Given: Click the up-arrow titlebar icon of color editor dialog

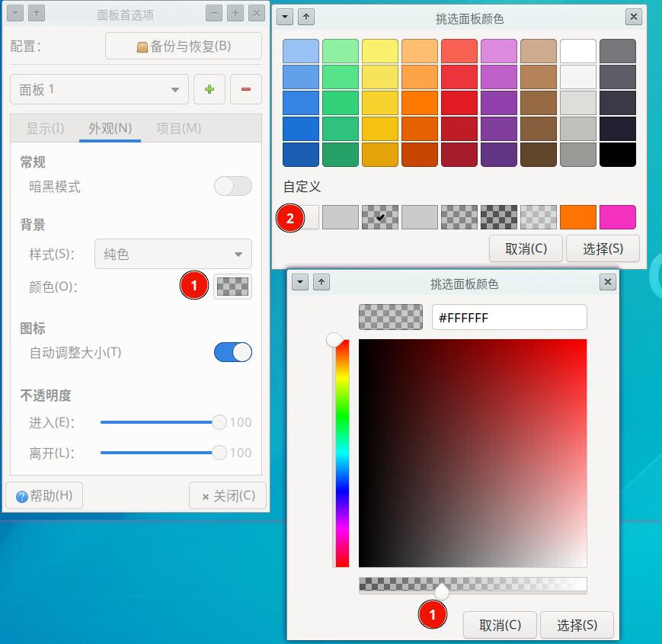Looking at the screenshot, I should click(321, 283).
